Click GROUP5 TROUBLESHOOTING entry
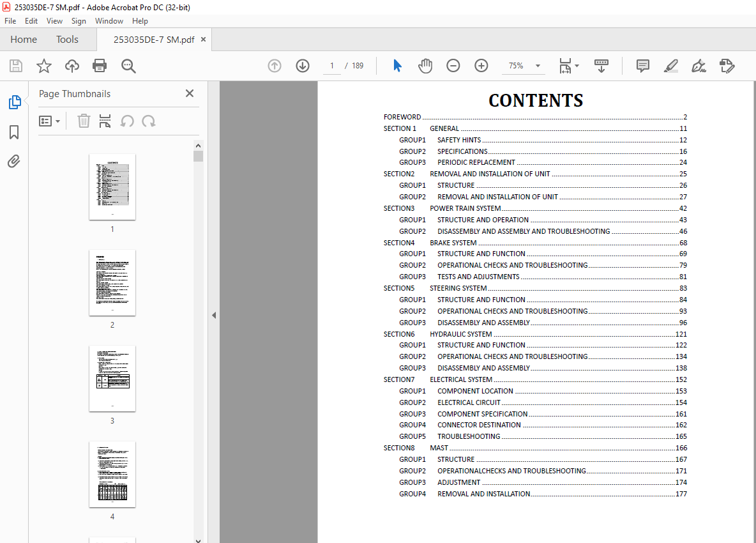 [x=543, y=436]
